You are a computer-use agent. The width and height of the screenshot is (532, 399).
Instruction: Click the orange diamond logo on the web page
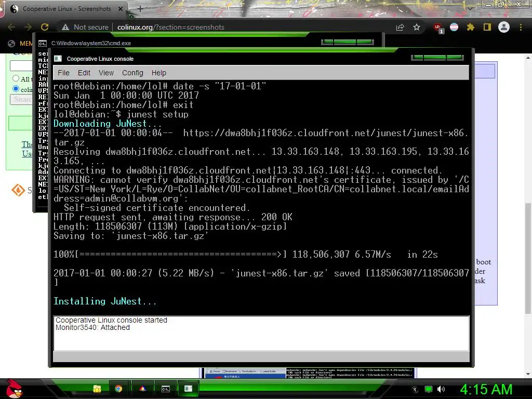[x=18, y=190]
